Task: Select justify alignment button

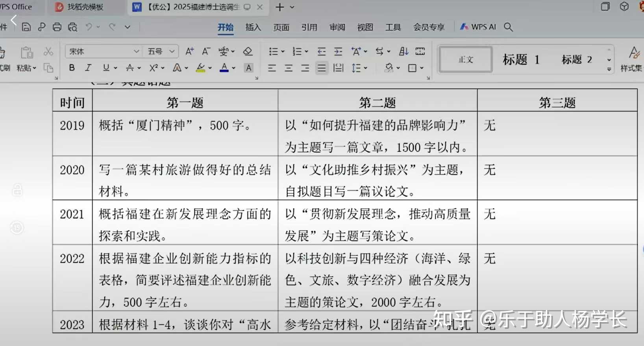Action: click(x=322, y=68)
